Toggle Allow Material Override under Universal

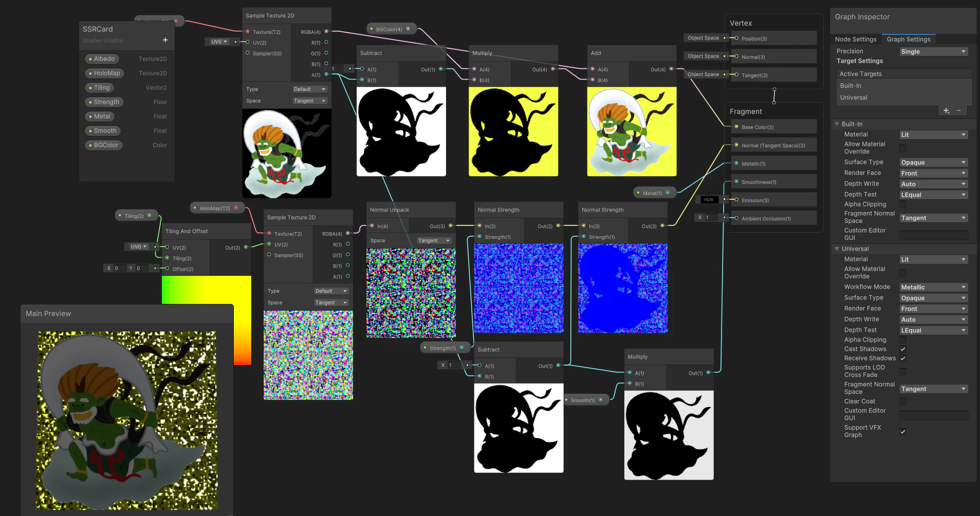[x=903, y=273]
